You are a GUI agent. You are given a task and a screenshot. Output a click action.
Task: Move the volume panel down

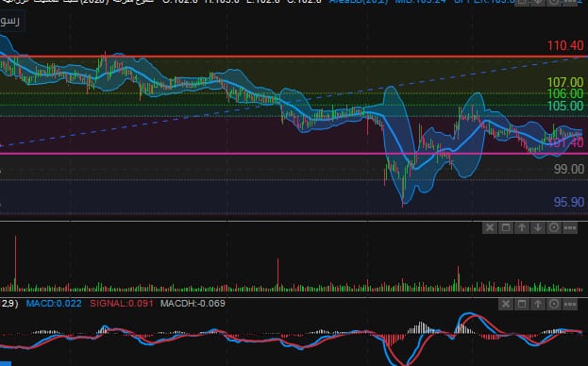538,227
